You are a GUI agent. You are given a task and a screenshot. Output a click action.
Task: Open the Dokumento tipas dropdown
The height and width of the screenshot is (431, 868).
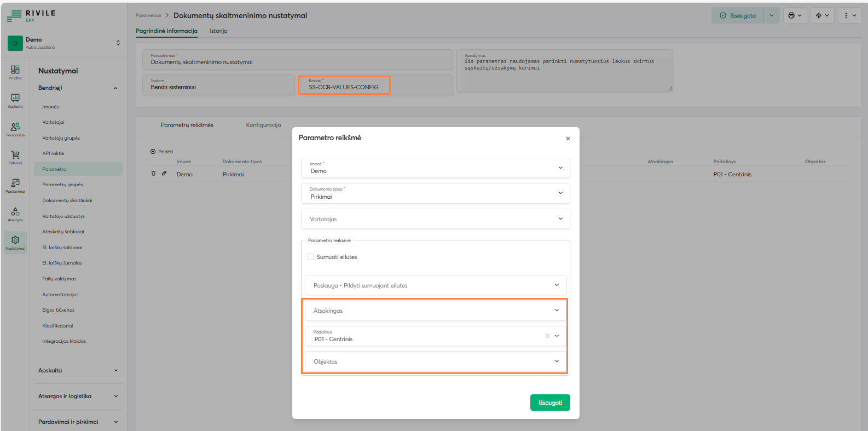pos(435,193)
